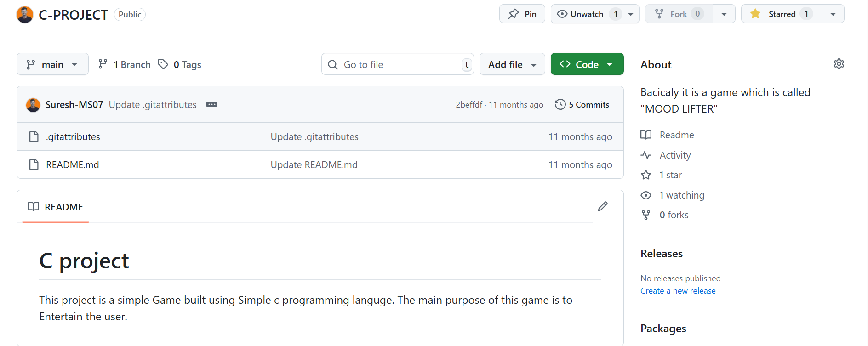Viewport: 868px width, 346px height.
Task: Open the 0 Tags page
Action: tap(180, 65)
